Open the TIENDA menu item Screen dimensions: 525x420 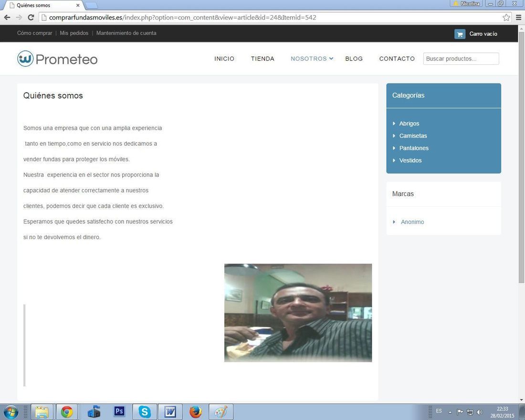tap(262, 59)
